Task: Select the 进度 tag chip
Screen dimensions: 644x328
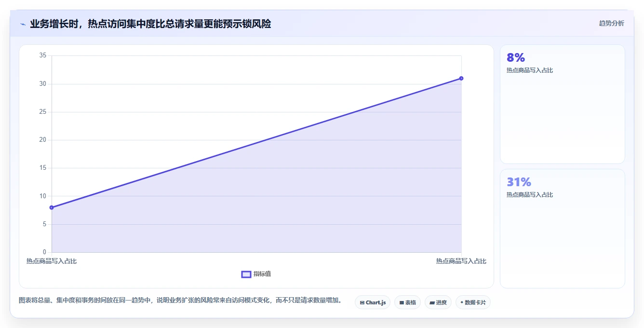Action: click(438, 302)
